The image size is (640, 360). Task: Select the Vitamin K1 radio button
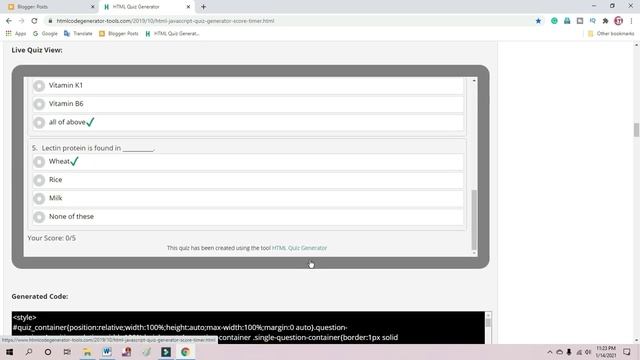39,86
